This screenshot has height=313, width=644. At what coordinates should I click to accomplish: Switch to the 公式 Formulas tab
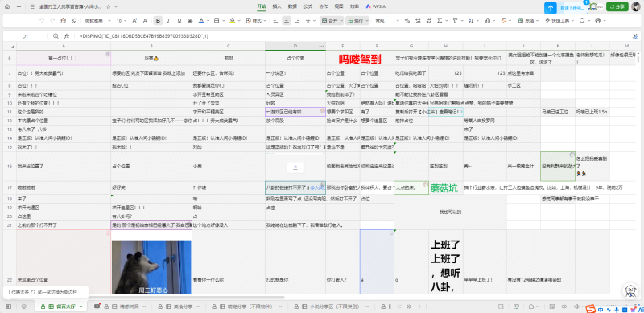[x=308, y=6]
